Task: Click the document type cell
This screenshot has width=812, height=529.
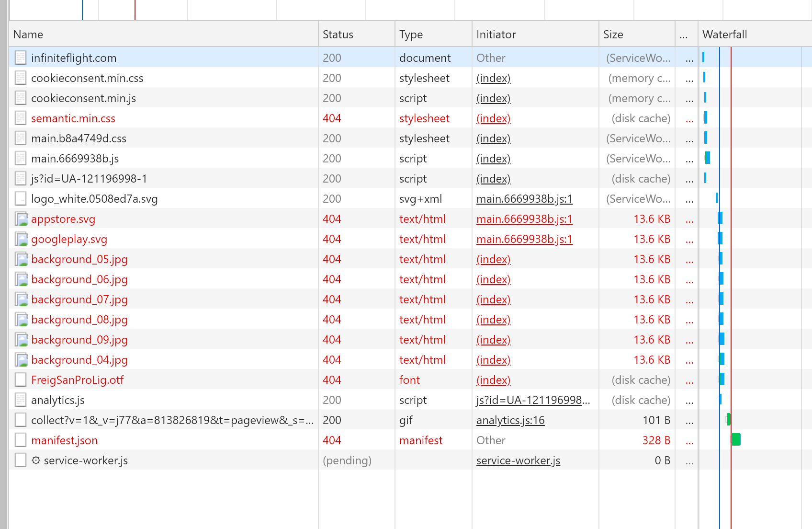Action: coord(425,58)
